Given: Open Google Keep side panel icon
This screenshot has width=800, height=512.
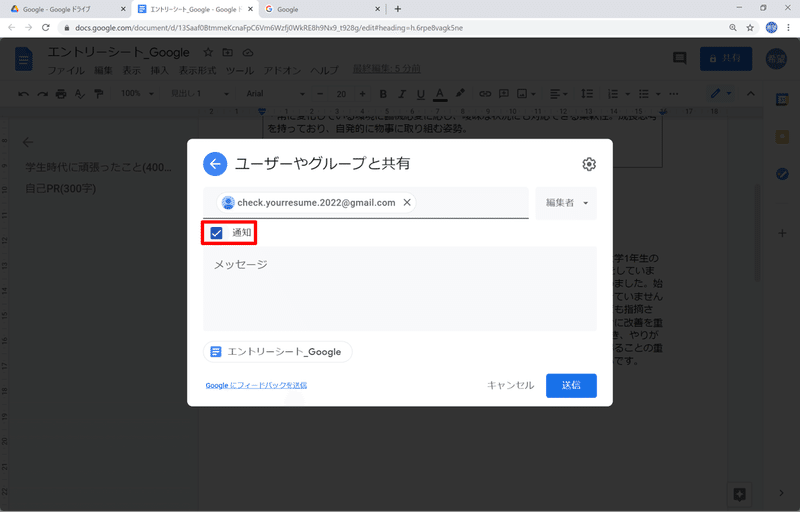Looking at the screenshot, I should click(x=782, y=137).
